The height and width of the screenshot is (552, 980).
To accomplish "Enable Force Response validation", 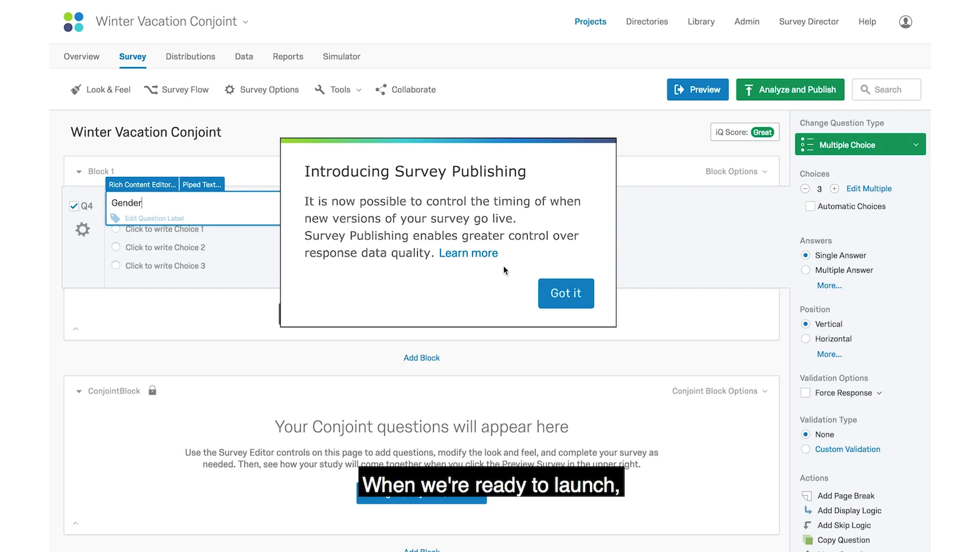I will (805, 392).
